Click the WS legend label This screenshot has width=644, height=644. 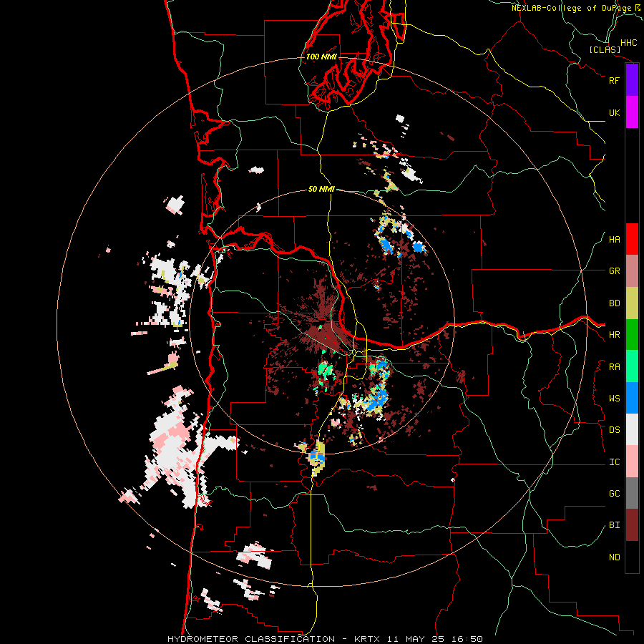point(614,399)
